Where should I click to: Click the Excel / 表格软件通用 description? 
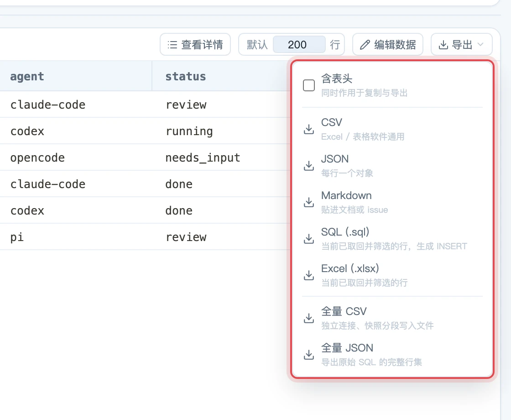coord(363,136)
